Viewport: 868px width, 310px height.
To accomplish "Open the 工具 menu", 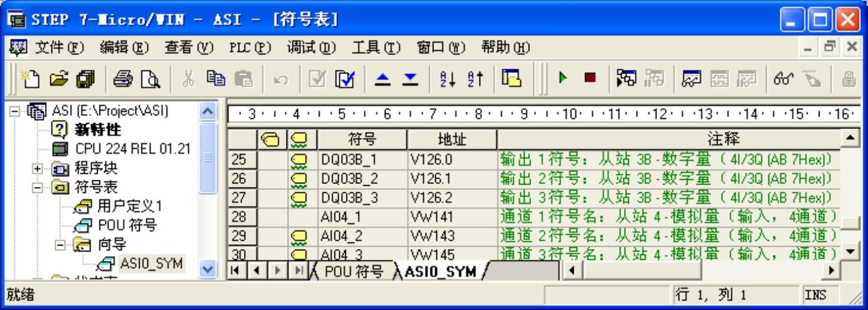I will click(376, 47).
